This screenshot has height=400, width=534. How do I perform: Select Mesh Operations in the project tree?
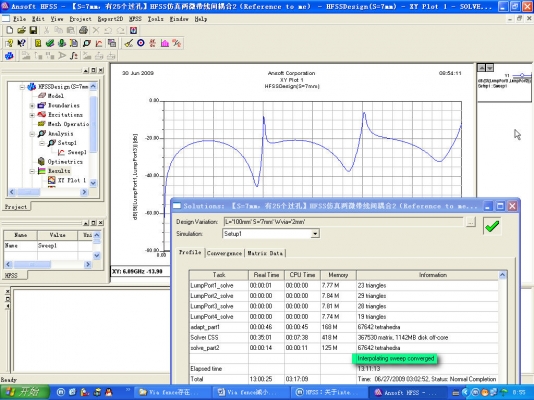tap(68, 124)
